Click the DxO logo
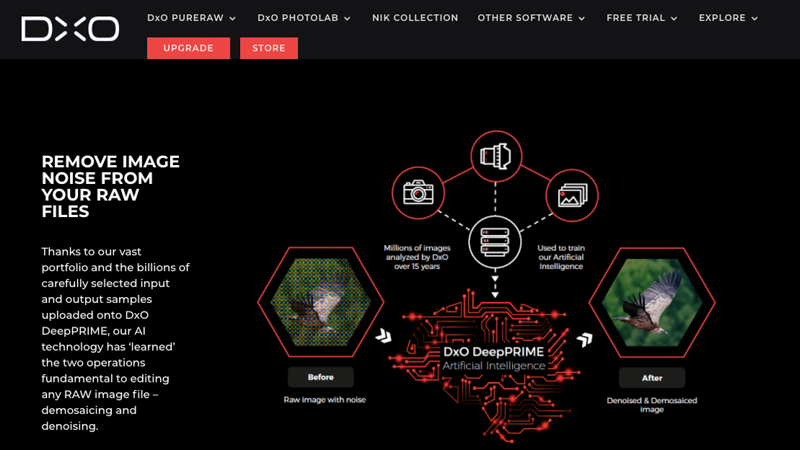 [x=70, y=29]
